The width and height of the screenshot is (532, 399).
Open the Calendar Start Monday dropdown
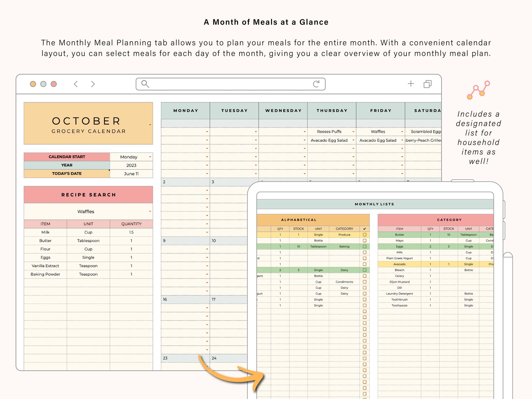pos(150,157)
